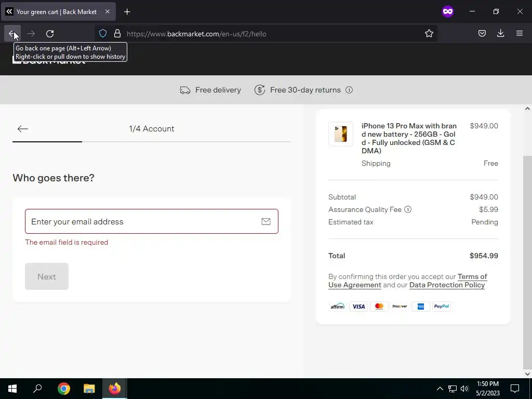The height and width of the screenshot is (399, 532).
Task: Click the 1/4 Account step label
Action: (x=152, y=129)
